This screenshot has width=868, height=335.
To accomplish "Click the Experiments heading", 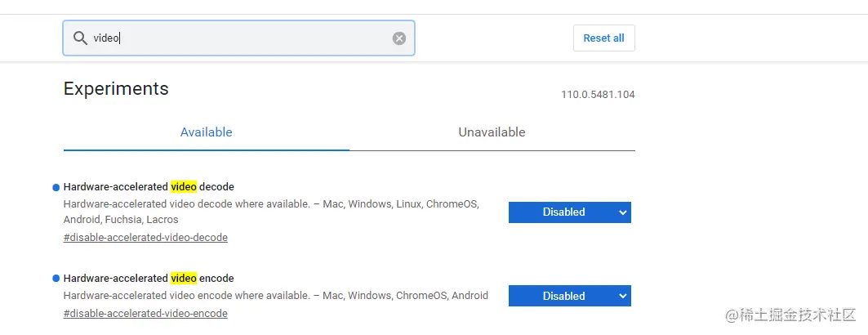I will (116, 89).
